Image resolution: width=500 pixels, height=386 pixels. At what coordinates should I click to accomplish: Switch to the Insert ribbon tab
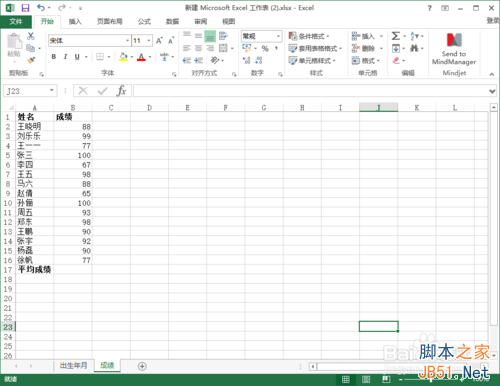coord(75,22)
